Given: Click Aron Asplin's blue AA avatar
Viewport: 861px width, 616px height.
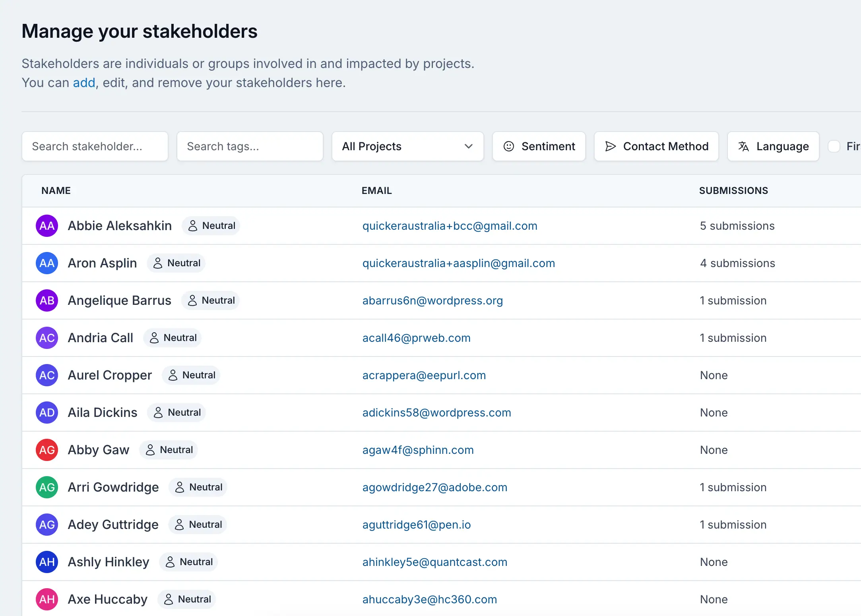Looking at the screenshot, I should click(47, 263).
